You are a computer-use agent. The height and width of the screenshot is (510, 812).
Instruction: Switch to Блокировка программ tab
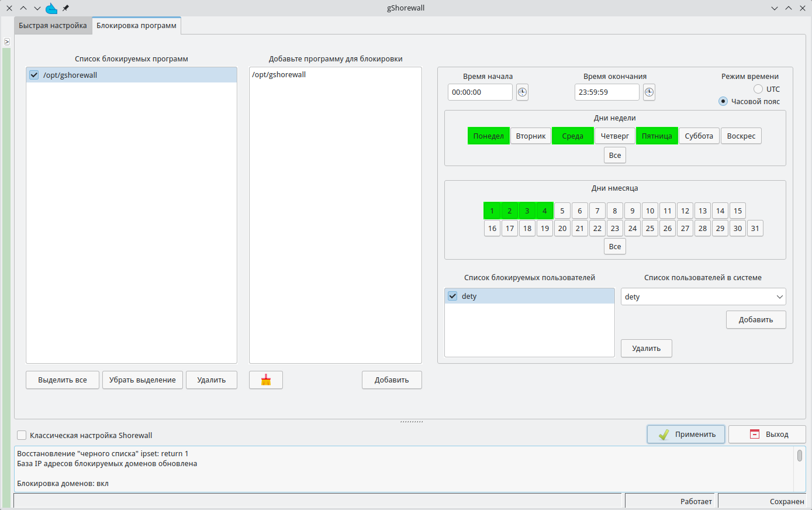point(136,26)
